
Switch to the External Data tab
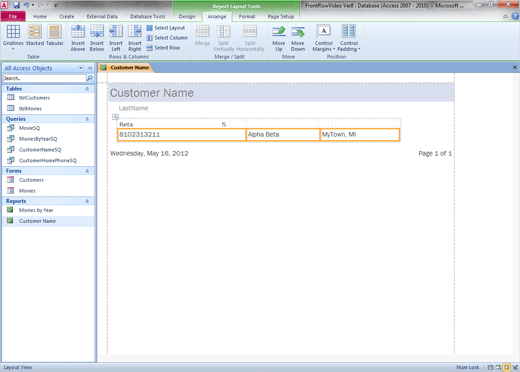click(x=102, y=16)
